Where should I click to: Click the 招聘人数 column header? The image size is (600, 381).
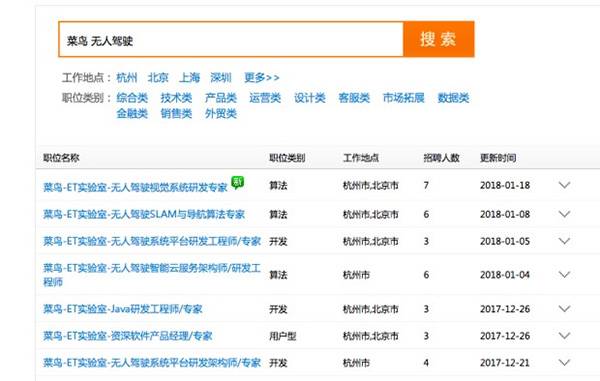pyautogui.click(x=441, y=158)
